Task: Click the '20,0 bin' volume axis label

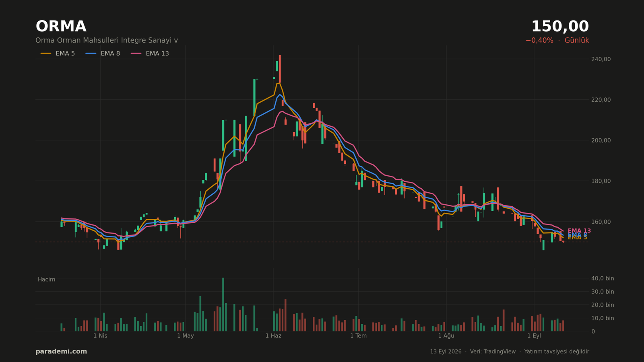Action: pos(603,305)
